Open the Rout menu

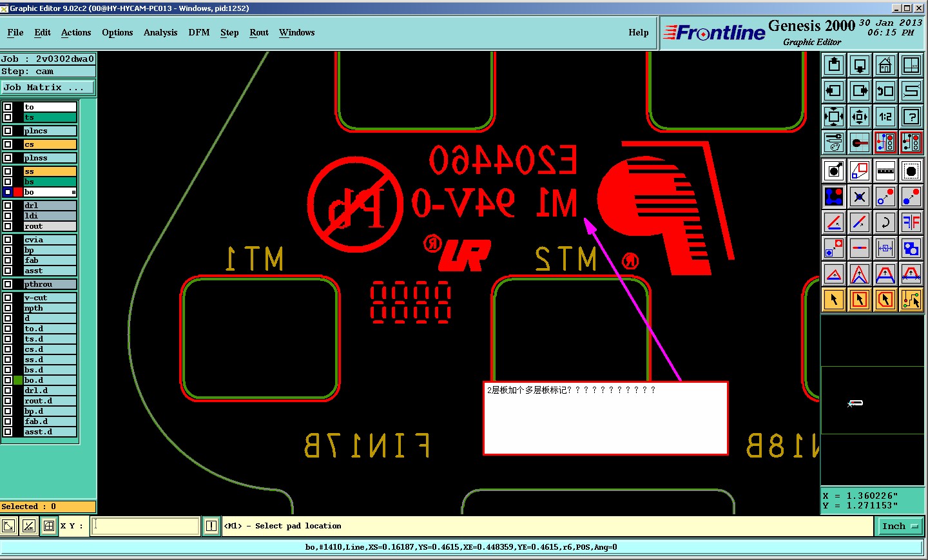pyautogui.click(x=259, y=32)
